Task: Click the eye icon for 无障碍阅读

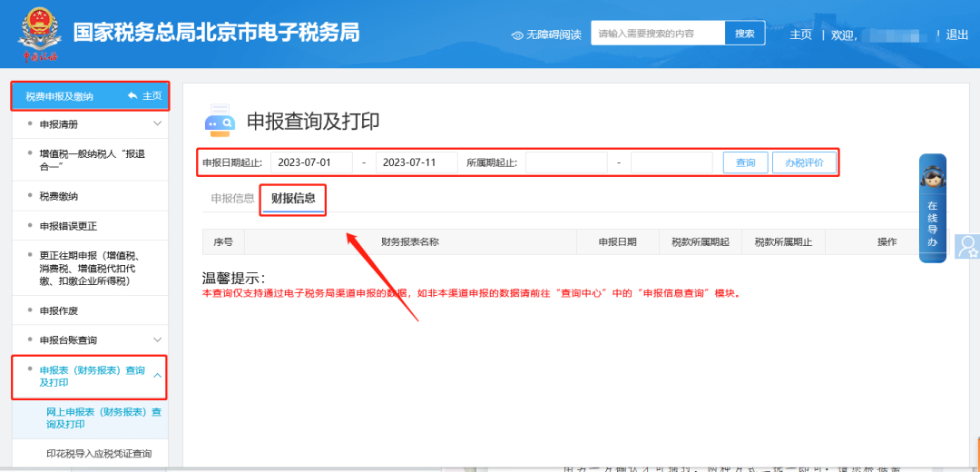Action: pos(517,35)
